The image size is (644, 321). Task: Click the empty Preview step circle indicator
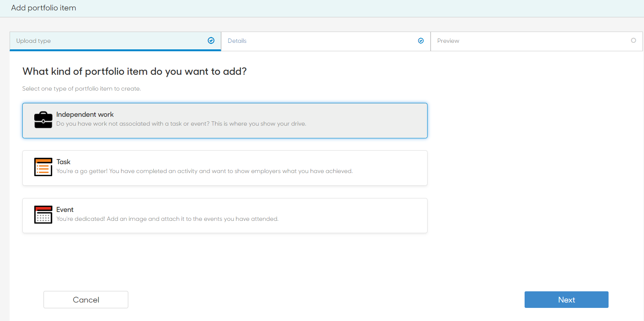tap(634, 40)
